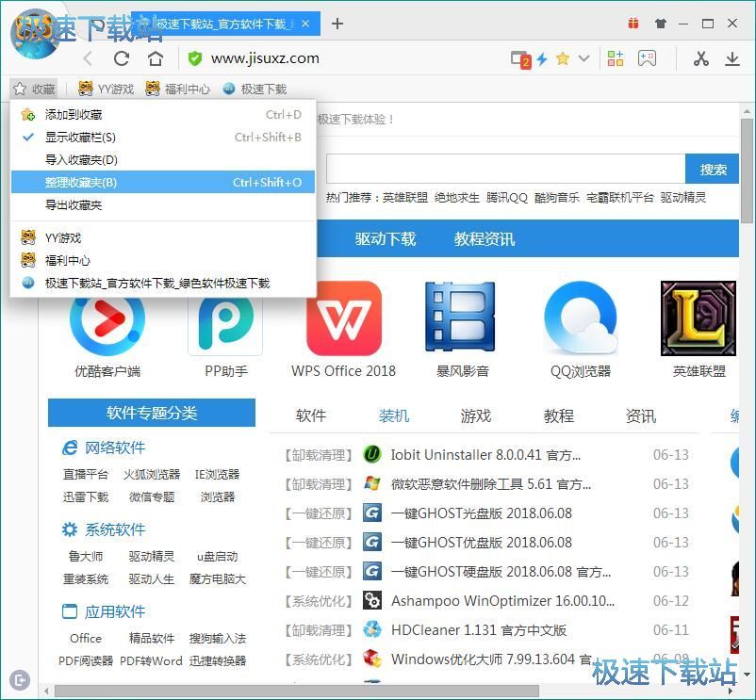Open the extensions grid icon
Image resolution: width=756 pixels, height=700 pixels.
(616, 58)
